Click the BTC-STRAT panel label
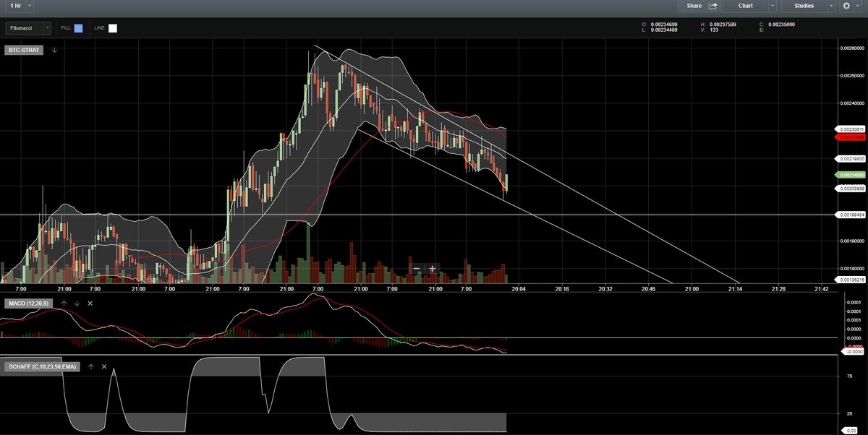 click(x=24, y=50)
